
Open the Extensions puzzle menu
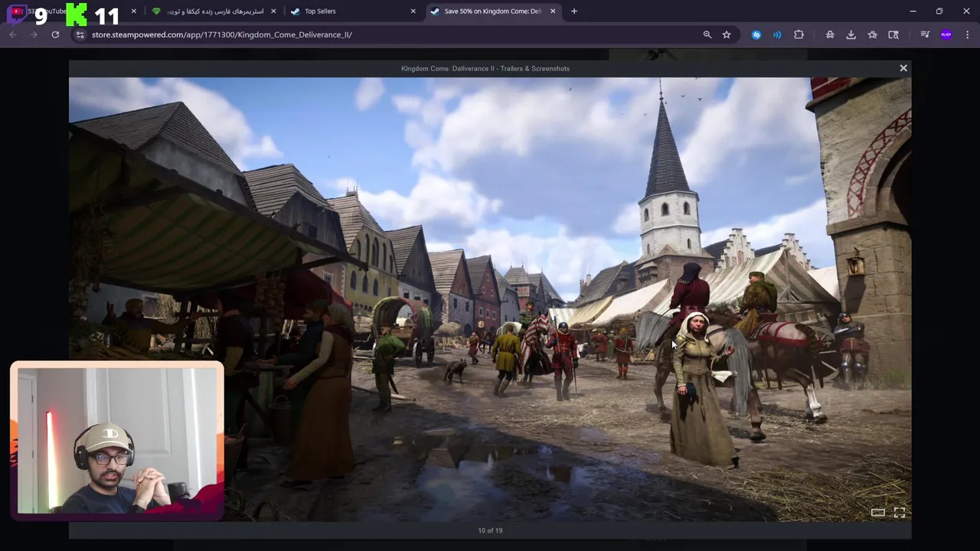pyautogui.click(x=799, y=34)
